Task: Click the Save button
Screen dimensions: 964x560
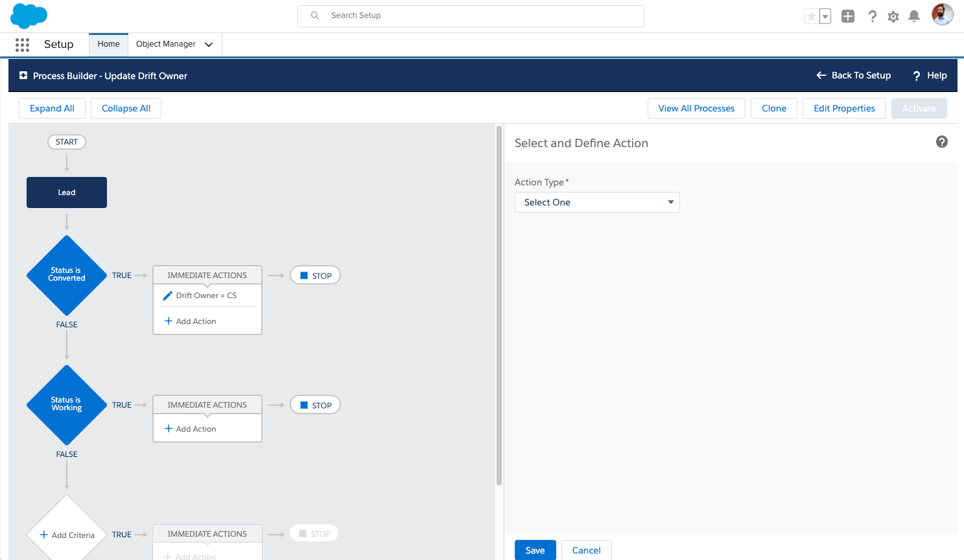Action: click(535, 550)
